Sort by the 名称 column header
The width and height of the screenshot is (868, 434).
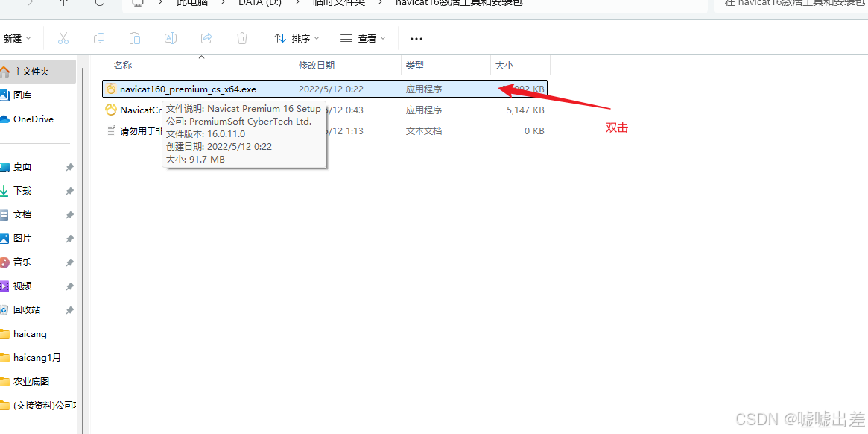pos(123,66)
